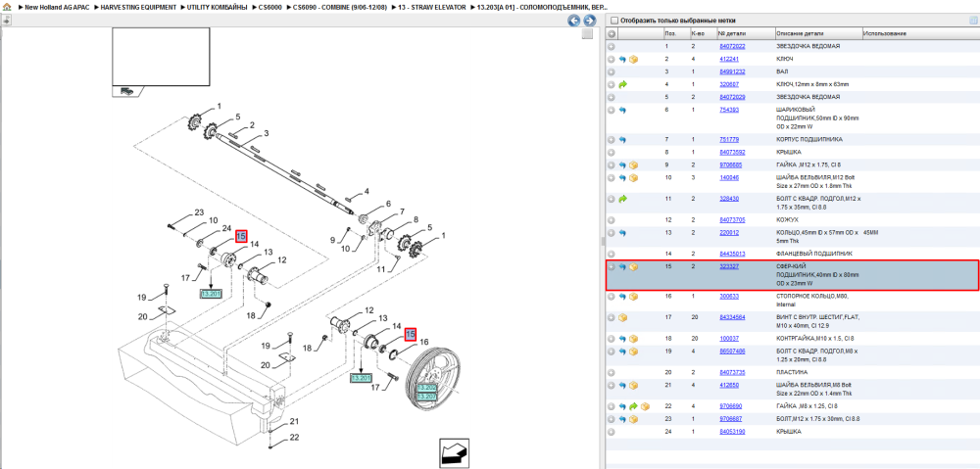Check 'Отобразить только выбранные метки' checkbox
The image size is (980, 469).
click(613, 20)
